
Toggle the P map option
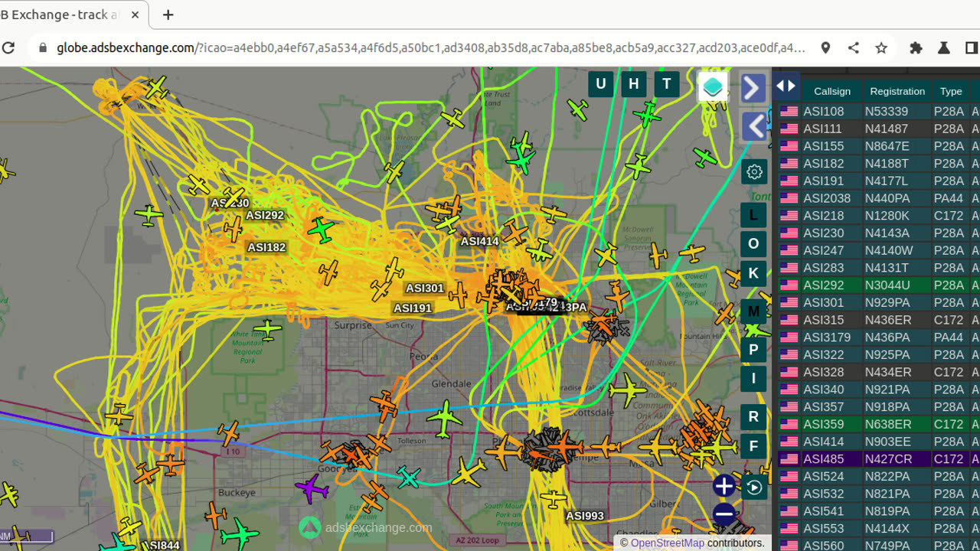coord(753,350)
